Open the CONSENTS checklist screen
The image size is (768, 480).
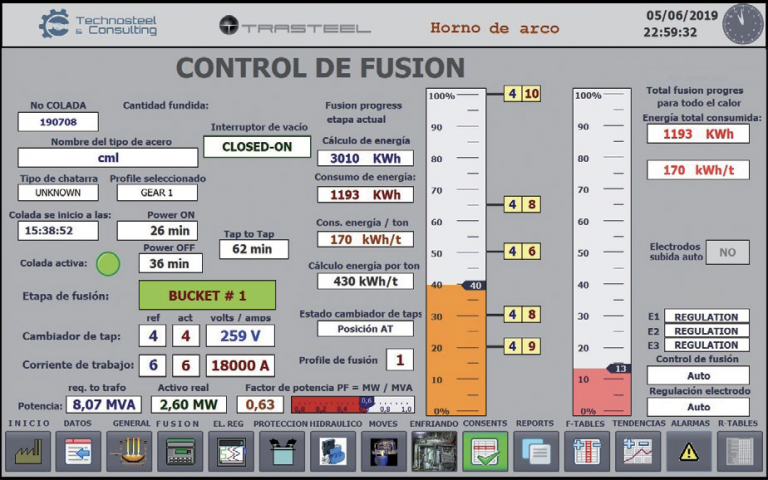(x=485, y=451)
